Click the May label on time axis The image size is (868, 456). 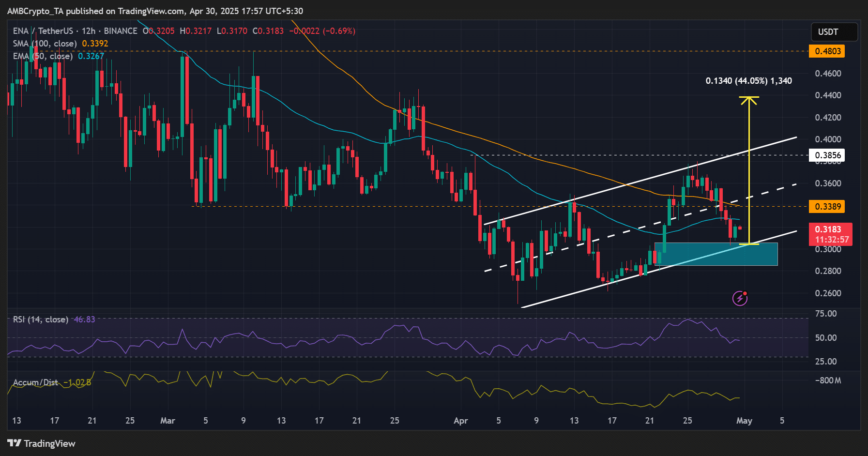point(744,421)
